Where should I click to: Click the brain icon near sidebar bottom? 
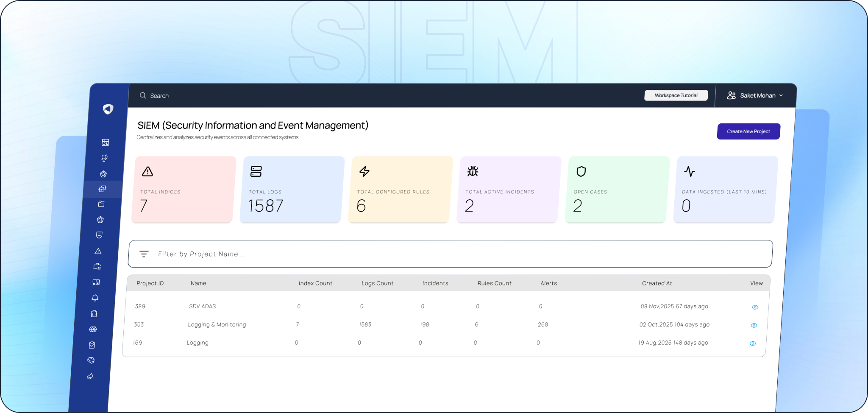(91, 360)
